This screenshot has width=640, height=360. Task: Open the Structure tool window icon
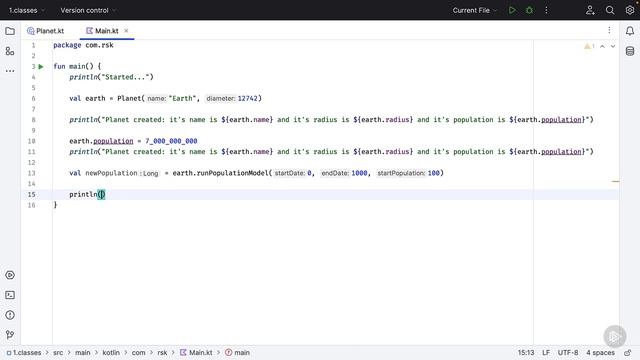[x=10, y=51]
